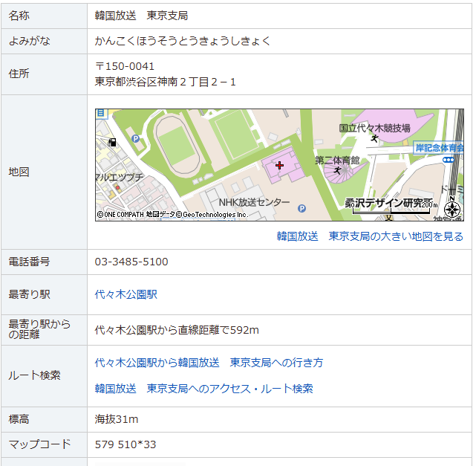Image resolution: width=476 pixels, height=466 pixels.
Task: Select postal code 〒150-0041
Action: pyautogui.click(x=125, y=66)
